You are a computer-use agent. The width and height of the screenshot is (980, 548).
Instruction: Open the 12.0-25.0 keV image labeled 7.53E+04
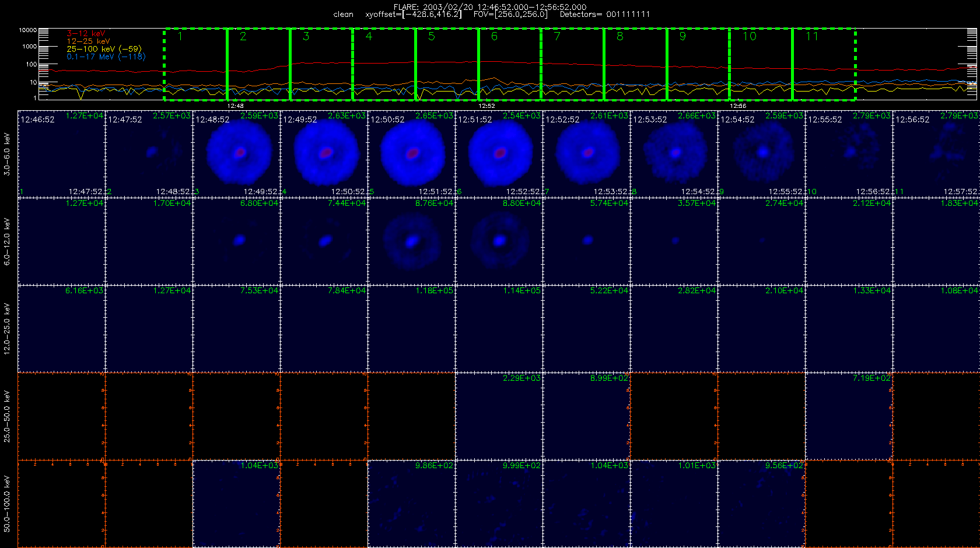click(x=237, y=329)
